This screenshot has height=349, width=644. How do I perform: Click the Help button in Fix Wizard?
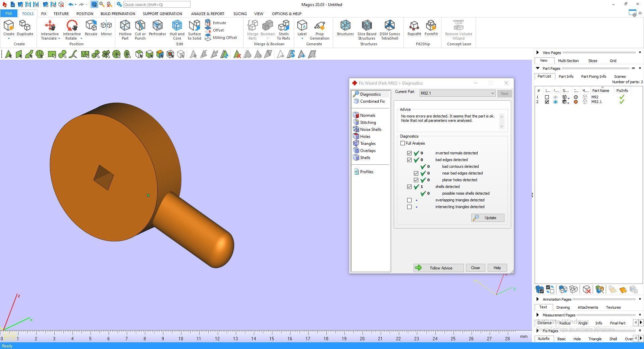[x=497, y=268]
